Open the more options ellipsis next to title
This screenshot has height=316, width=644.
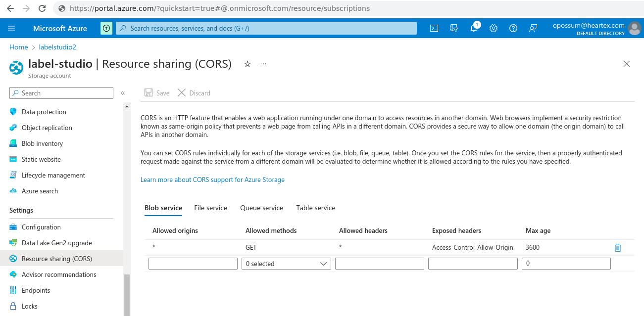click(x=263, y=64)
